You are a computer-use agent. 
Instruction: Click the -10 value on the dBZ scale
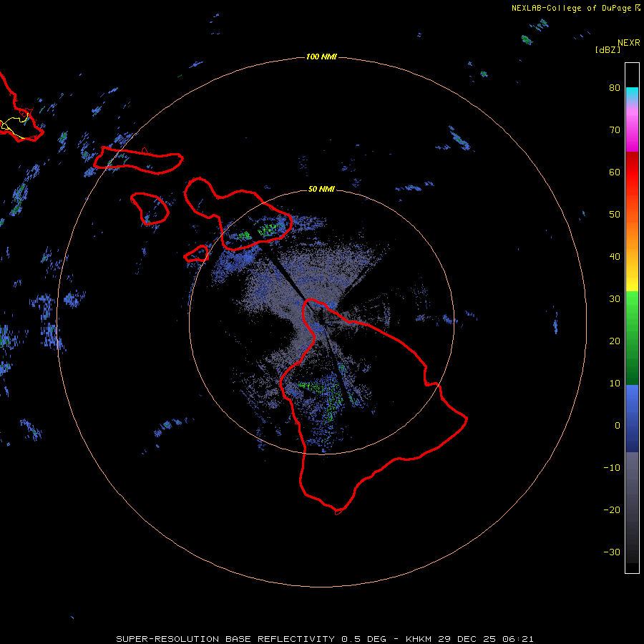[x=612, y=468]
